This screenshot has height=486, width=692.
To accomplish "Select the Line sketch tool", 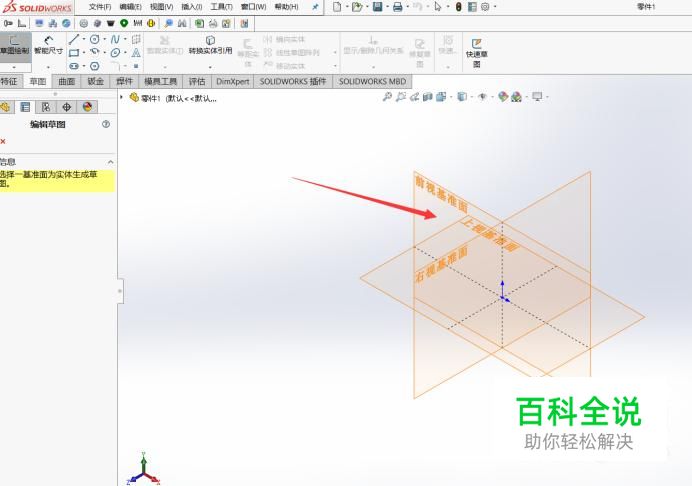I will 74,39.
